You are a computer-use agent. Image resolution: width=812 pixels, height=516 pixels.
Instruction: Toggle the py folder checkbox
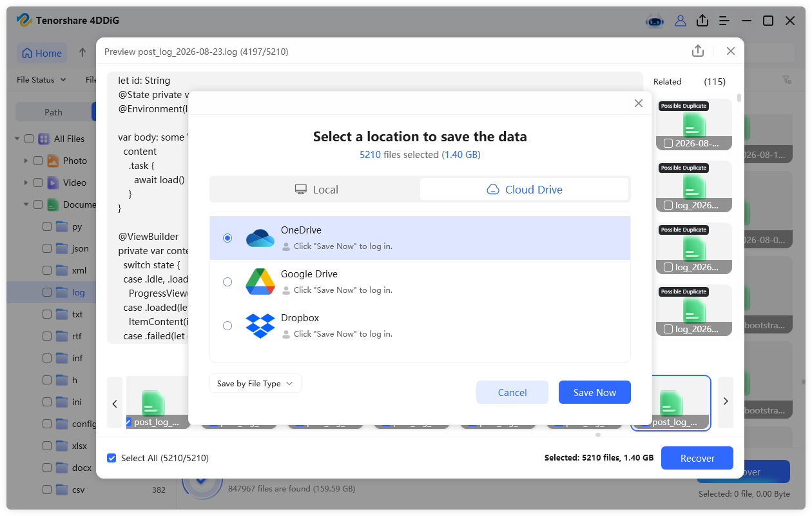pos(47,226)
